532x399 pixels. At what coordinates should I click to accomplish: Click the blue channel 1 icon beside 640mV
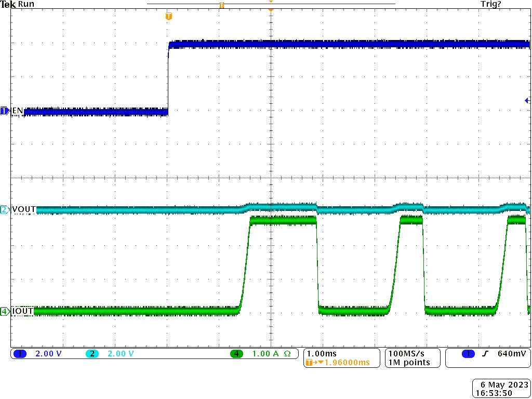[x=467, y=353]
